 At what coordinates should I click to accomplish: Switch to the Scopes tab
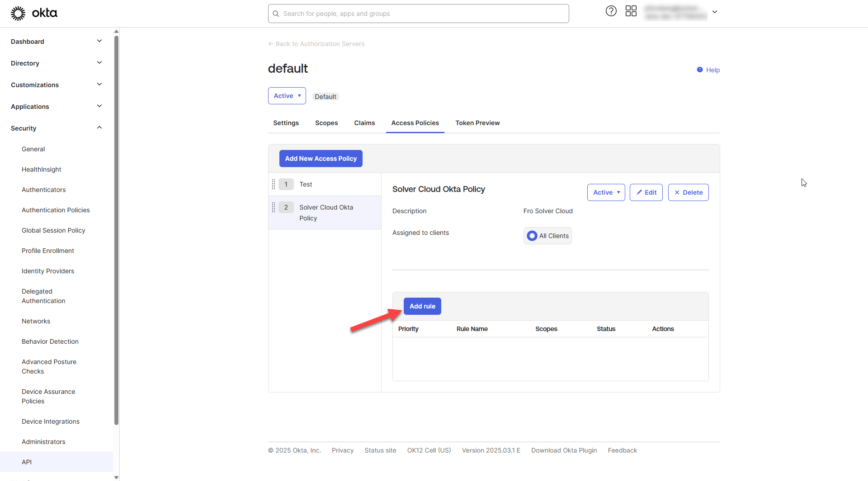pyautogui.click(x=326, y=123)
